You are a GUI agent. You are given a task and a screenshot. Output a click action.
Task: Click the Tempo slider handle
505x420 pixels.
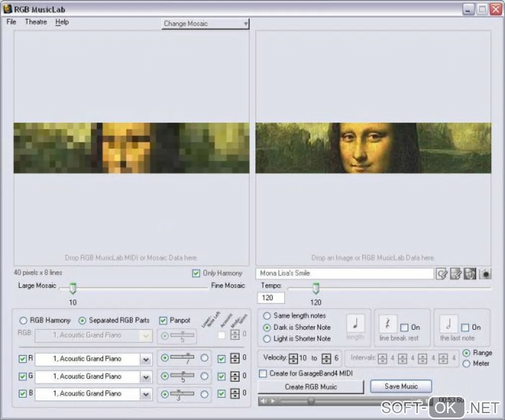pyautogui.click(x=316, y=288)
